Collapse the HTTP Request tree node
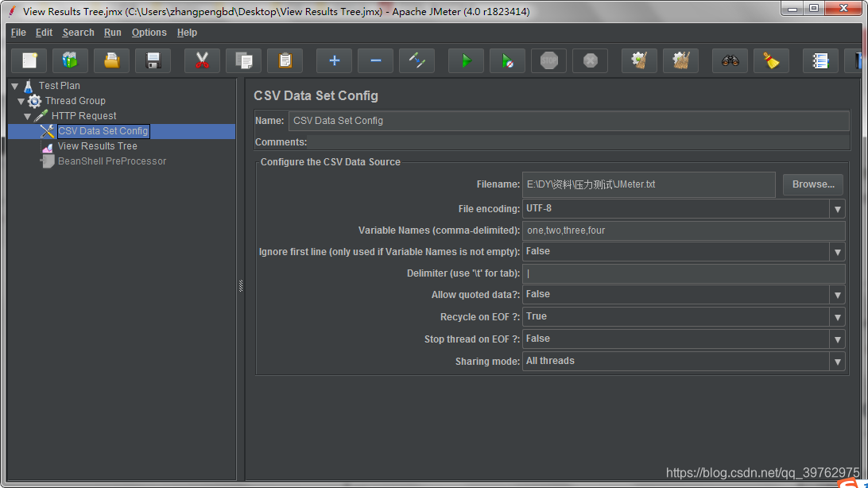 pos(28,116)
